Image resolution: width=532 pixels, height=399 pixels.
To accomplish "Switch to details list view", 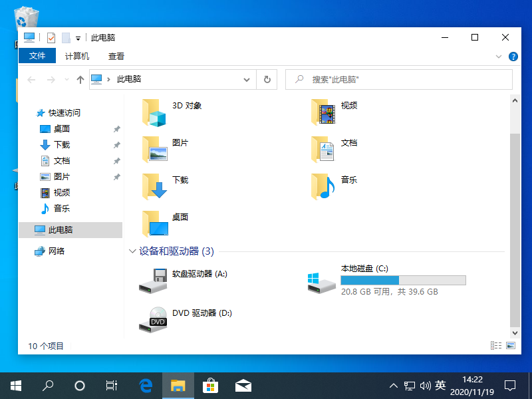I will click(x=495, y=346).
